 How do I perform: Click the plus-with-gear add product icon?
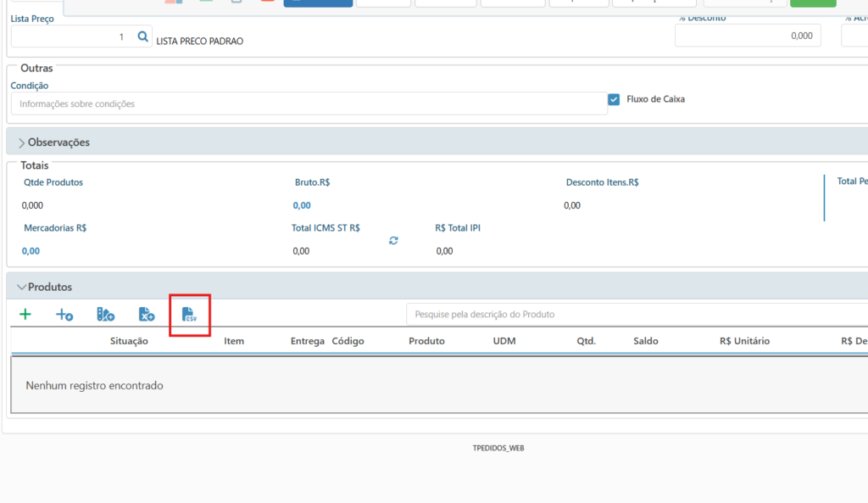64,315
